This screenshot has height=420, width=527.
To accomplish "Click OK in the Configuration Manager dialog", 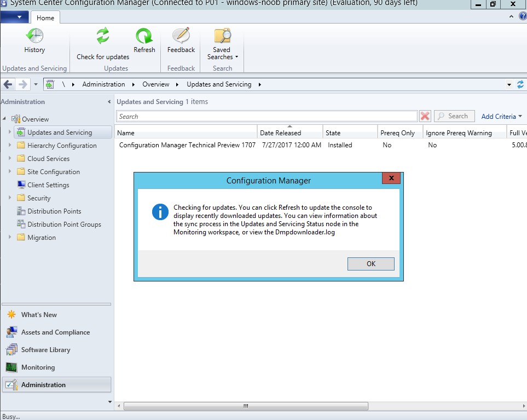I will pyautogui.click(x=371, y=263).
